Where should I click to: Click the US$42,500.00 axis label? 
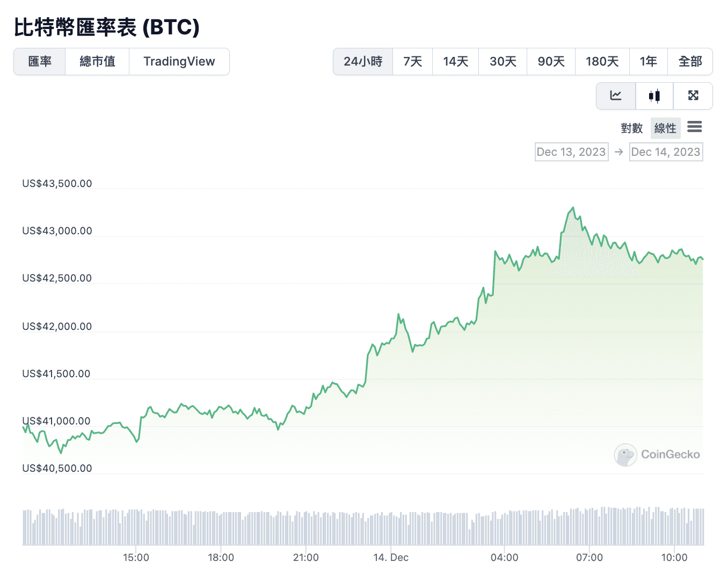tap(57, 278)
